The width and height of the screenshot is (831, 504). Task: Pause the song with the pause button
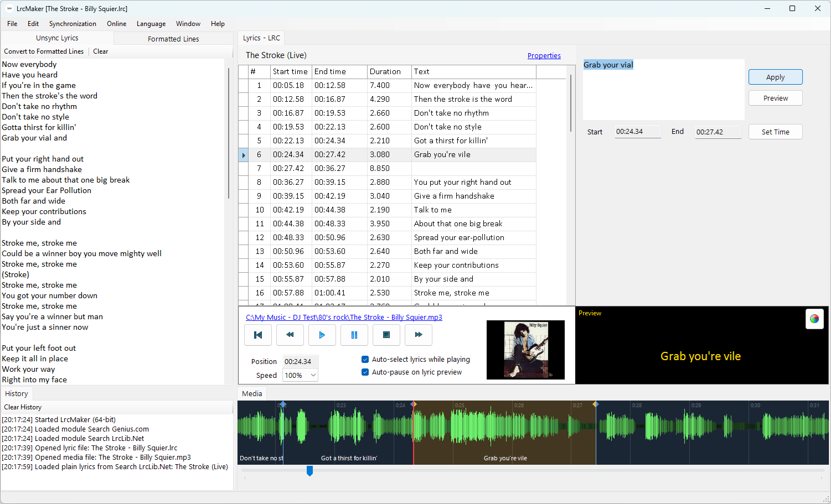point(354,335)
